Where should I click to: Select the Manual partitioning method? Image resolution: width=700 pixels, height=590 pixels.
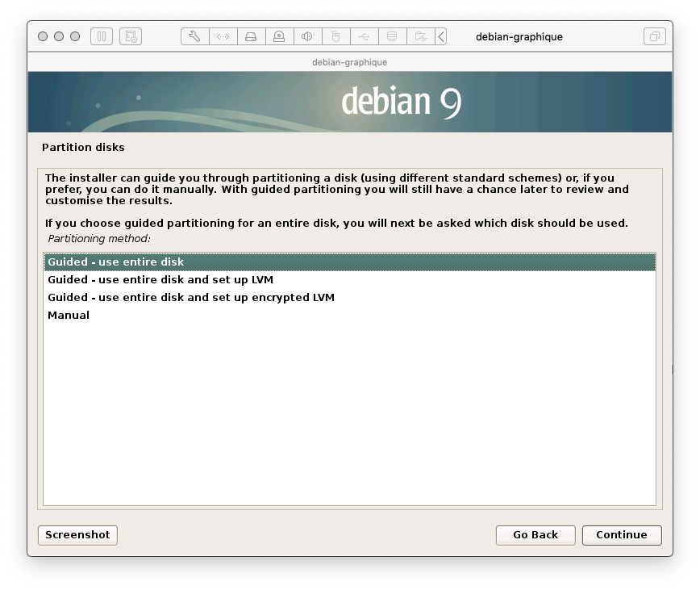[x=349, y=316]
